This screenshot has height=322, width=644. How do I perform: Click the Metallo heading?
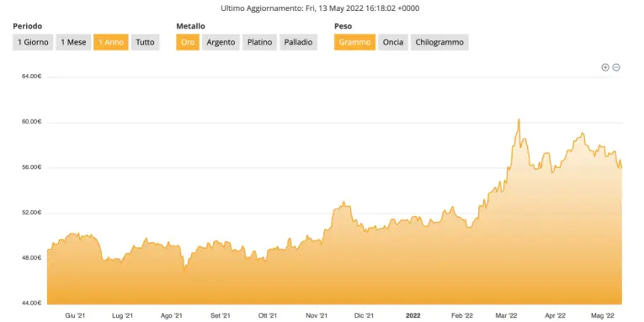pos(190,26)
